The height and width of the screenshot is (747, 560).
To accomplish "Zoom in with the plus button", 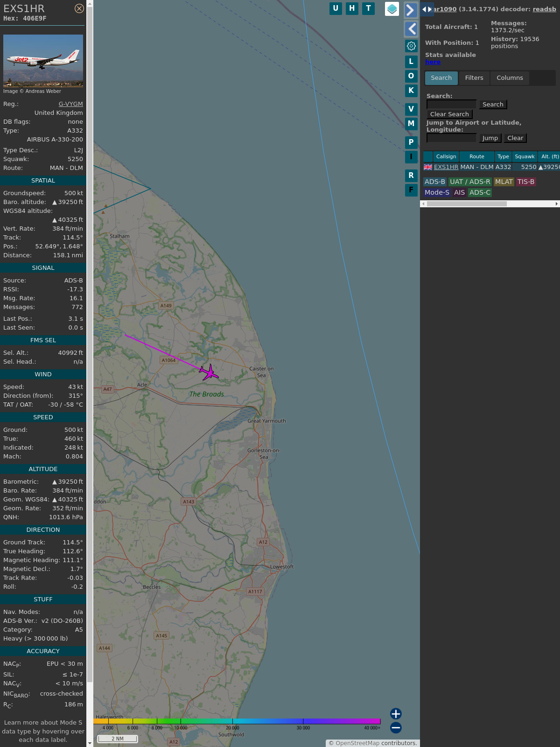I will coord(396,713).
